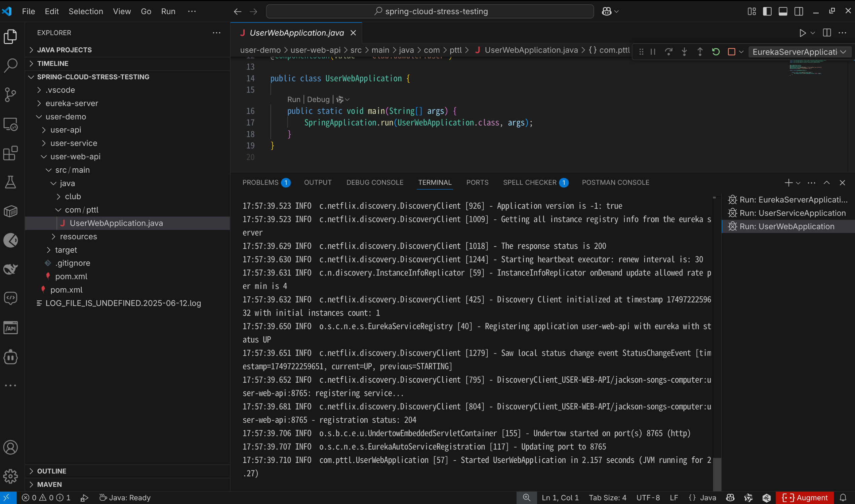
Task: Click the debug Step Over icon
Action: (668, 52)
